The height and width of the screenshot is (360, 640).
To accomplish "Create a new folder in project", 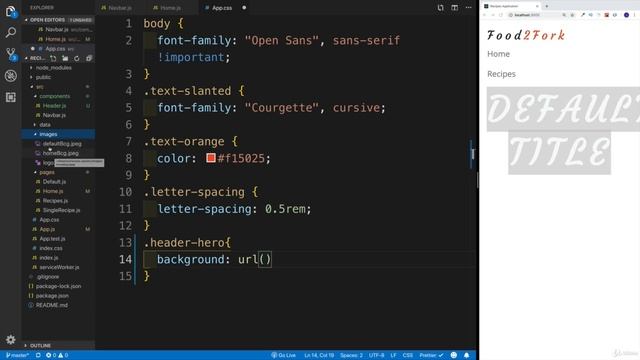I will [65, 58].
